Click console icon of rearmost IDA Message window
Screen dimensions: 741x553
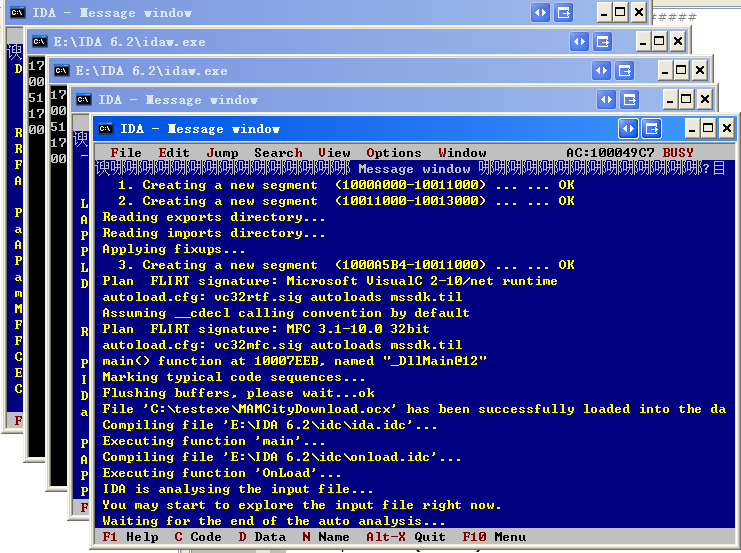[17, 12]
